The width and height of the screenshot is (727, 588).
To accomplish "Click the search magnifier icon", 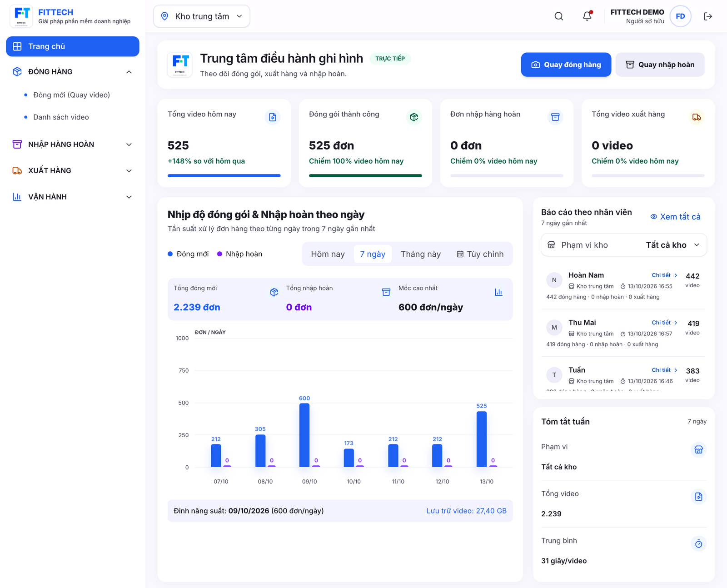I will [559, 16].
